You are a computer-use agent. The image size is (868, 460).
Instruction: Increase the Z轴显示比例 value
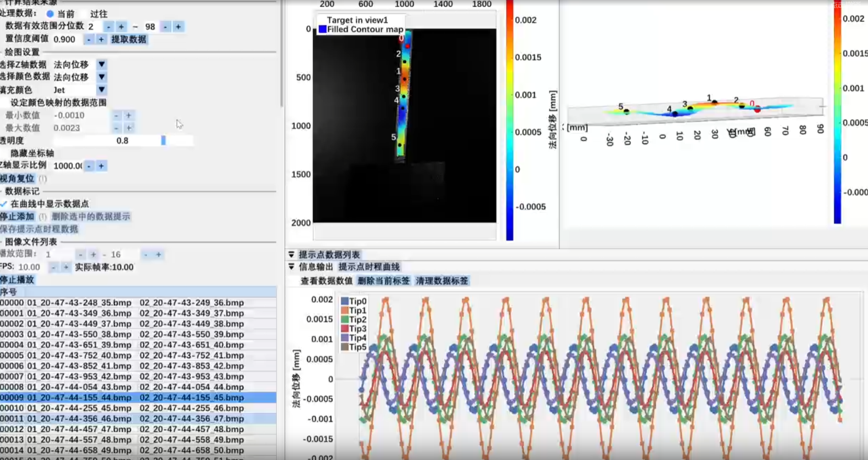pyautogui.click(x=101, y=166)
